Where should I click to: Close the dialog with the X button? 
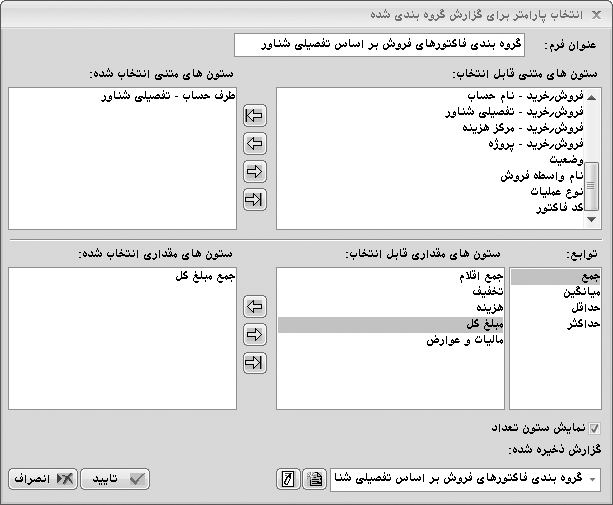click(596, 12)
